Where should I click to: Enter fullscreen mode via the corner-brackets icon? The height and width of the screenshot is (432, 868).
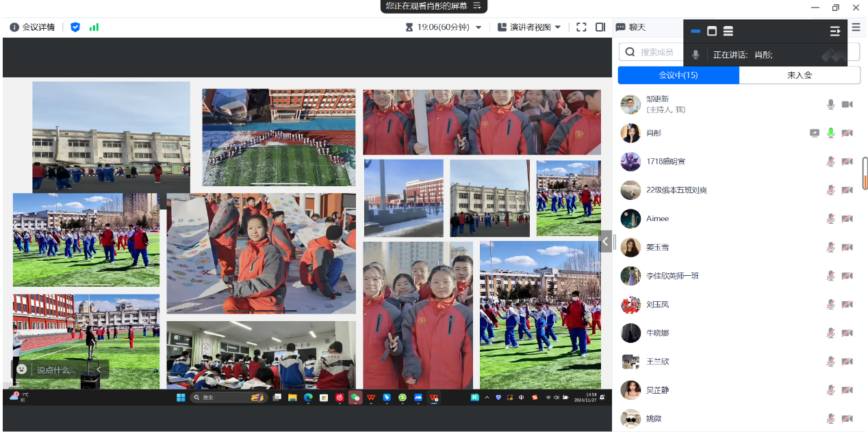click(x=581, y=27)
